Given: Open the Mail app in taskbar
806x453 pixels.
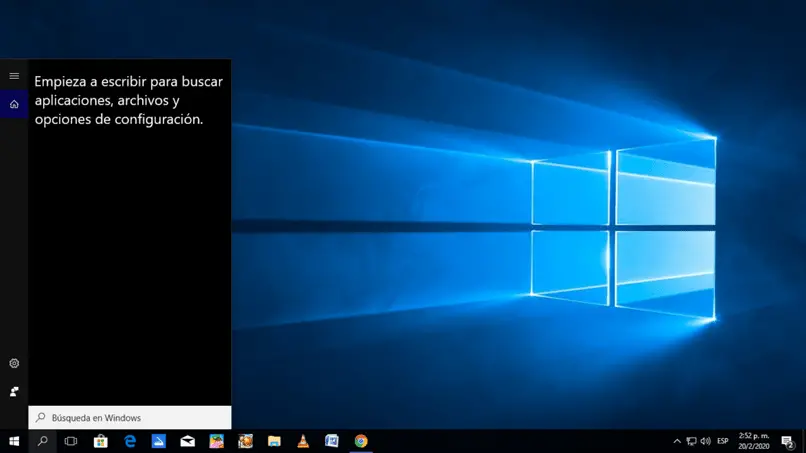Looking at the screenshot, I should [x=188, y=441].
